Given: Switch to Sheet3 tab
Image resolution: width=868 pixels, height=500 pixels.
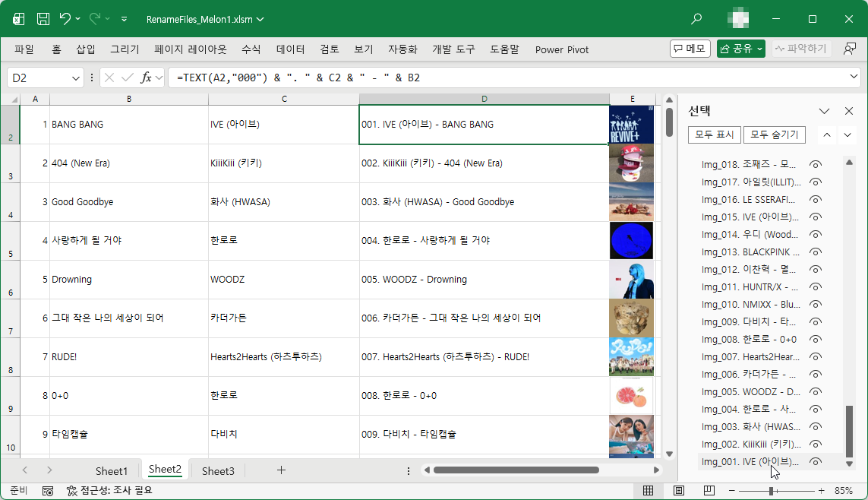Looking at the screenshot, I should click(x=218, y=470).
